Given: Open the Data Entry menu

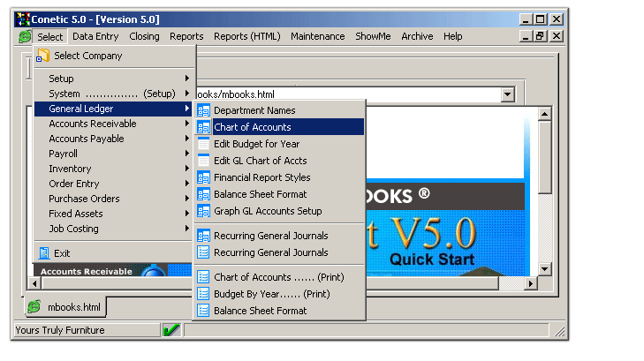Looking at the screenshot, I should point(95,36).
